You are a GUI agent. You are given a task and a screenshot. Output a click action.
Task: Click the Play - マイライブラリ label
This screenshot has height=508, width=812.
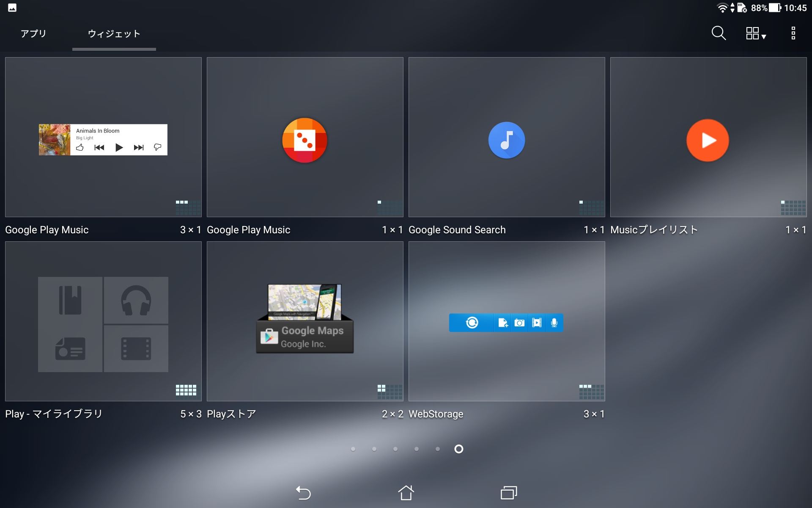[x=54, y=414]
